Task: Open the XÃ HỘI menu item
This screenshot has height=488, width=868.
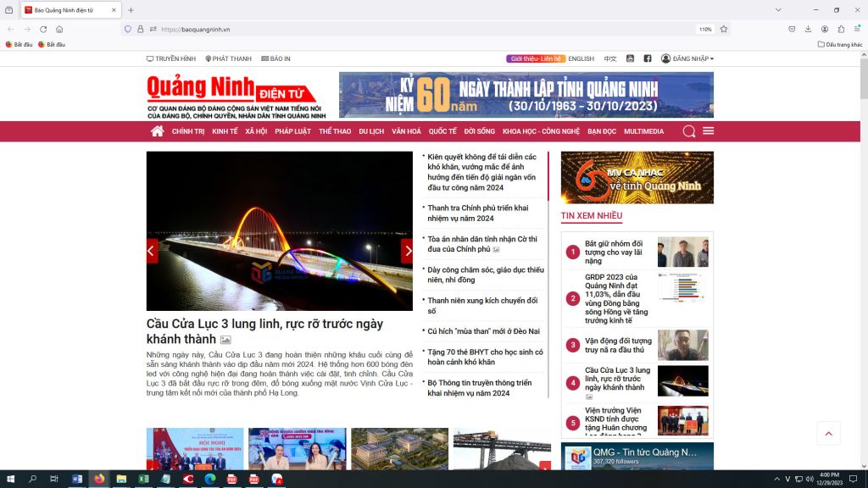Action: pyautogui.click(x=256, y=131)
